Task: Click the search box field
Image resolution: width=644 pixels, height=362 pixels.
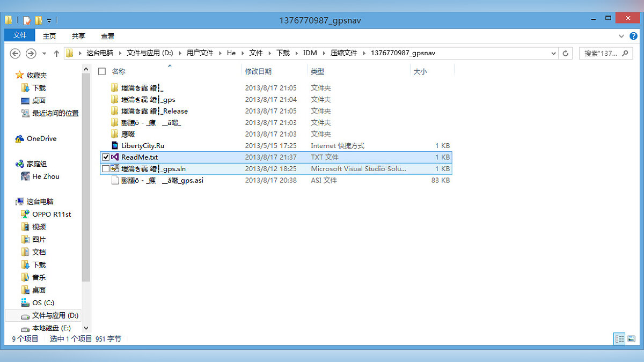Action: pyautogui.click(x=601, y=53)
